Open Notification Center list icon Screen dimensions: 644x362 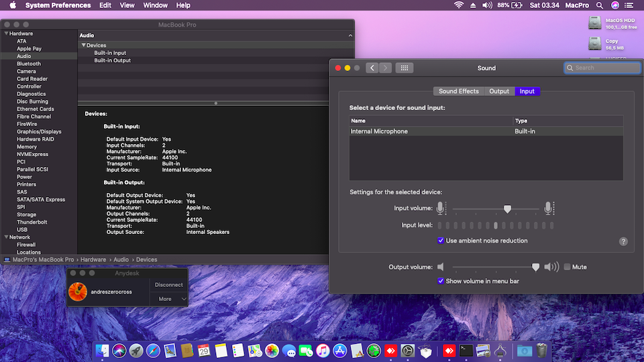point(629,5)
